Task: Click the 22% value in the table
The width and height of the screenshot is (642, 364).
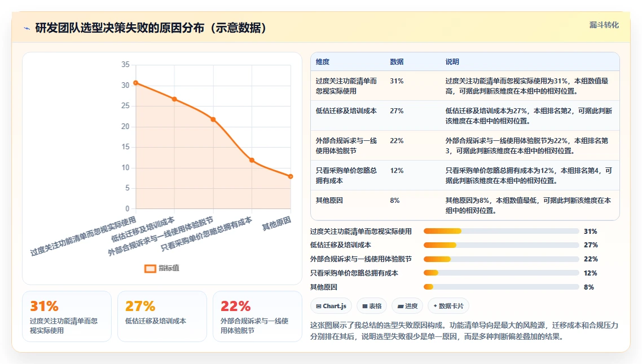Action: click(397, 141)
